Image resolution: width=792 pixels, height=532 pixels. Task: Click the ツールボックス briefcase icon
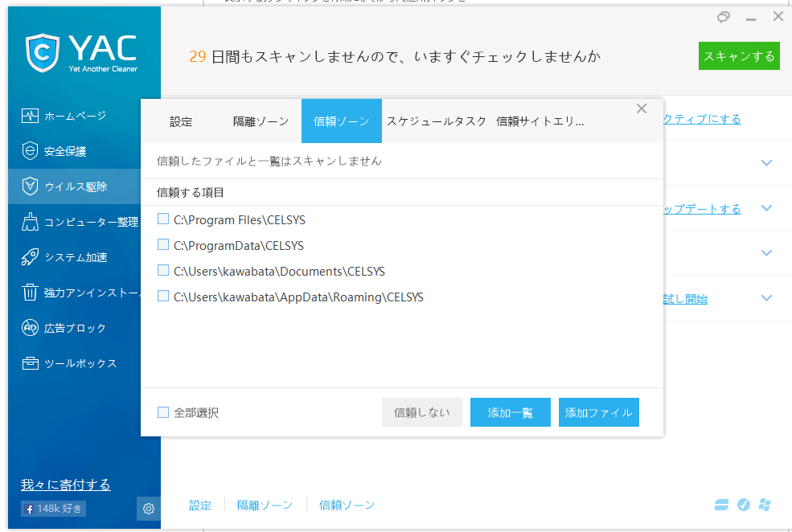click(x=30, y=363)
